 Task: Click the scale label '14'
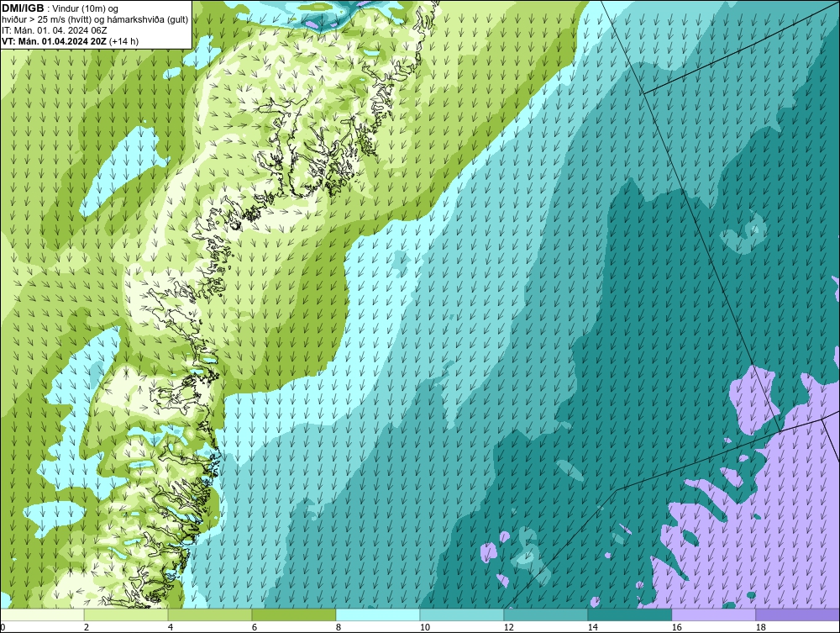click(x=592, y=627)
